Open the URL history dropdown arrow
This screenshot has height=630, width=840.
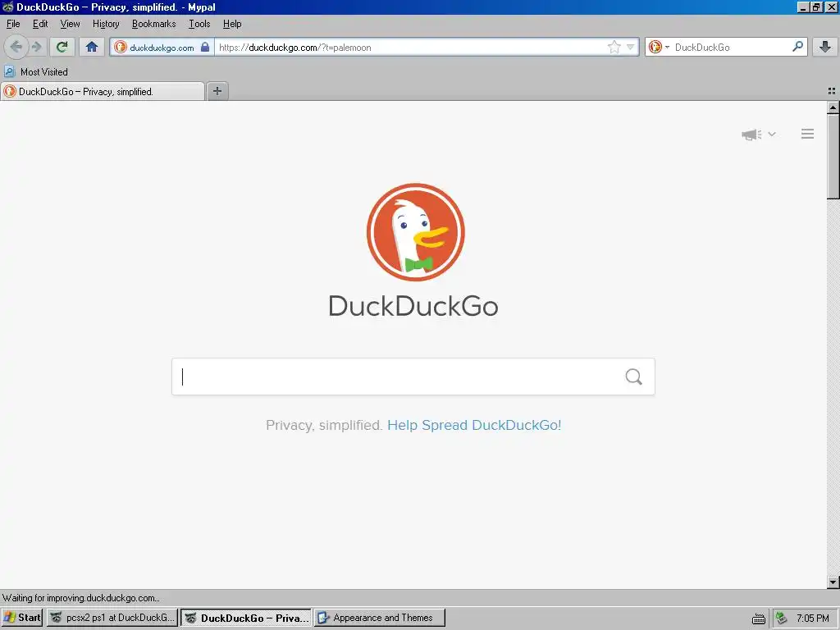[x=631, y=47]
